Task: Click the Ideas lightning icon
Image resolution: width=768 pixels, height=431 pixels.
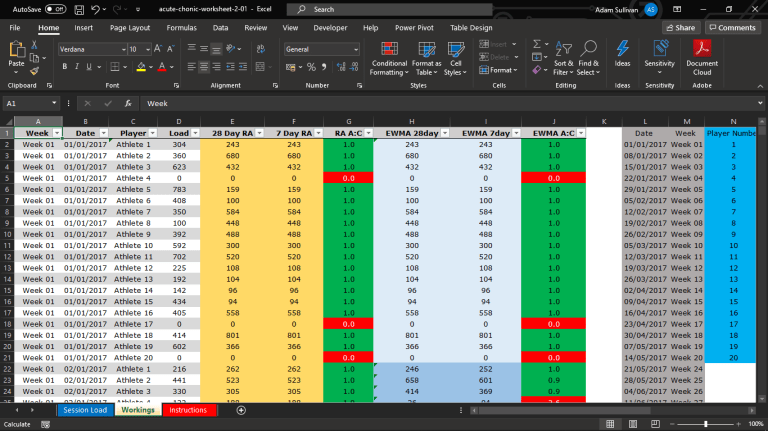Action: pyautogui.click(x=623, y=54)
